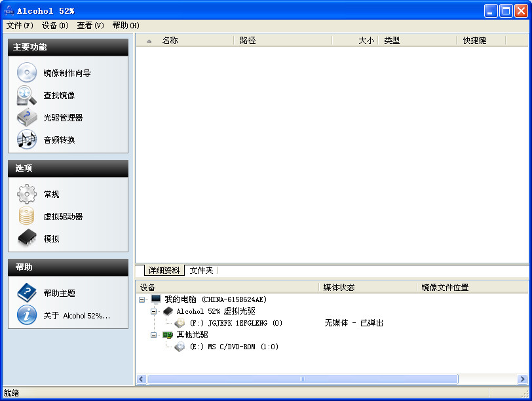Viewport: 532px width, 401px height.
Task: Open the 设备(D) menu
Action: pos(55,26)
